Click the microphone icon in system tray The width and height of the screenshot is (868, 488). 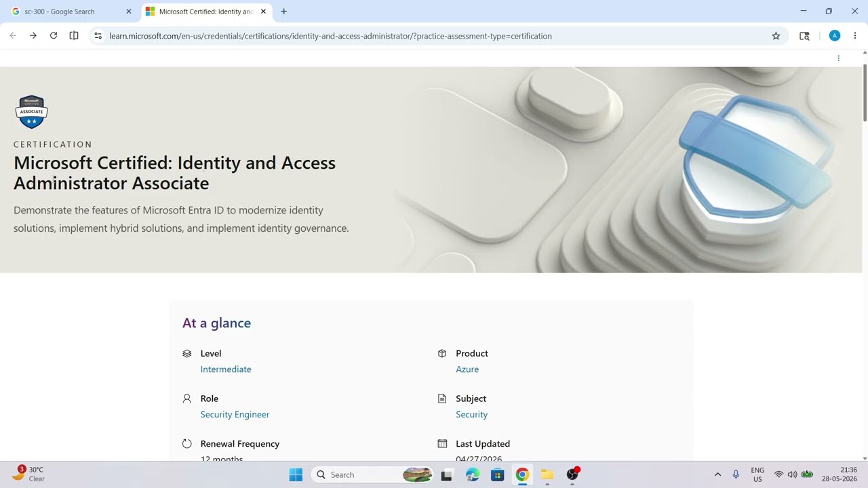tap(736, 474)
